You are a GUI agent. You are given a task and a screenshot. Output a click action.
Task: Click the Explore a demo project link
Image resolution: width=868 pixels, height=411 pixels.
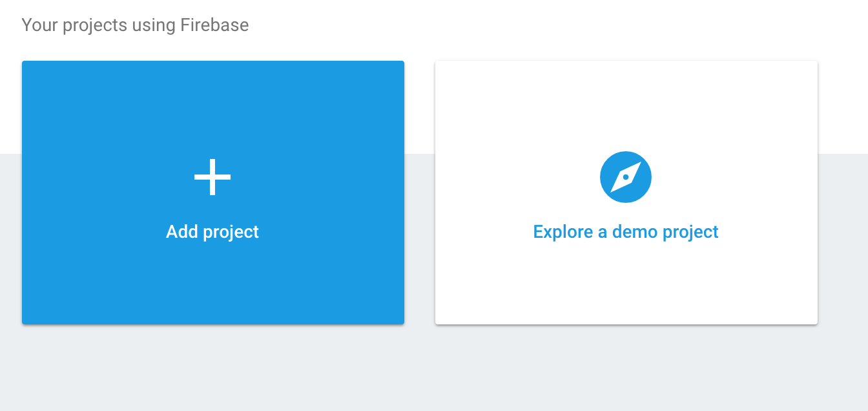pos(625,232)
